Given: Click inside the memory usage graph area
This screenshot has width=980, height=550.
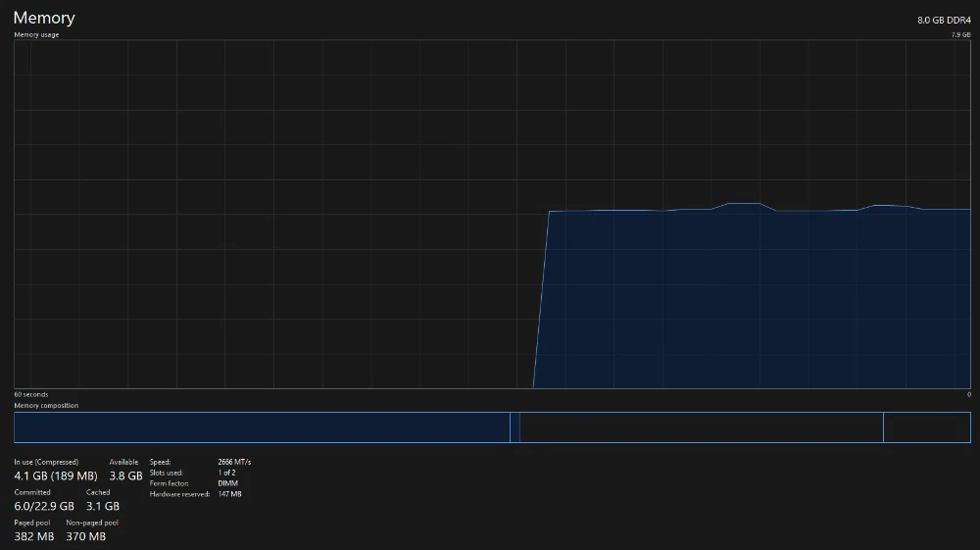Looking at the screenshot, I should click(493, 215).
